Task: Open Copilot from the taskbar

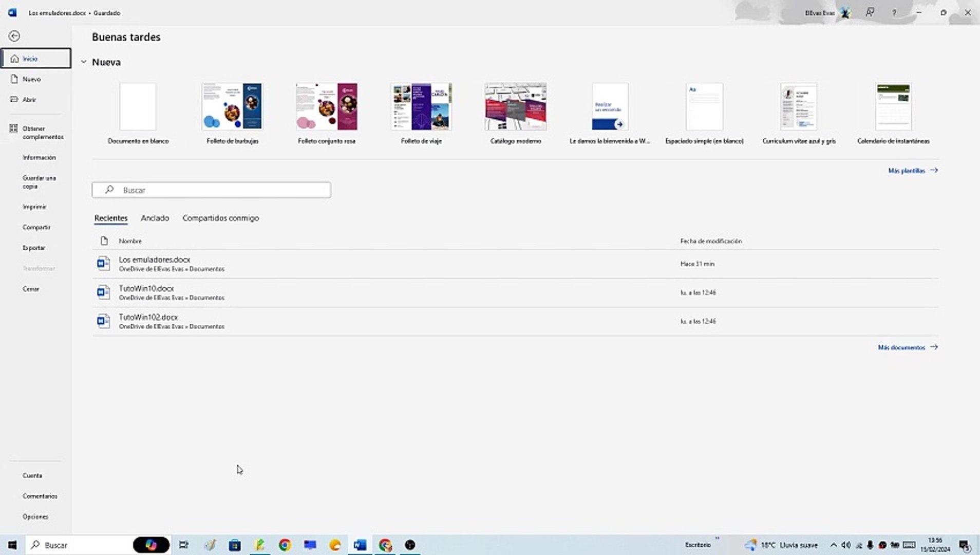Action: click(151, 545)
